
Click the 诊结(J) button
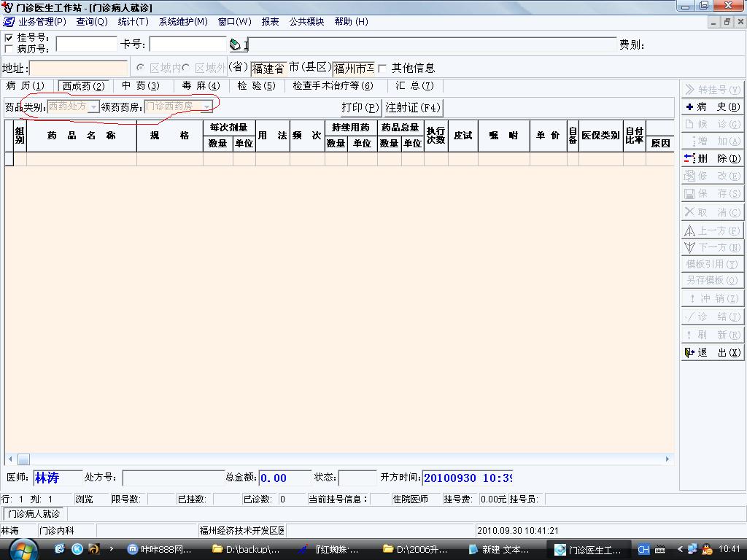tap(712, 316)
